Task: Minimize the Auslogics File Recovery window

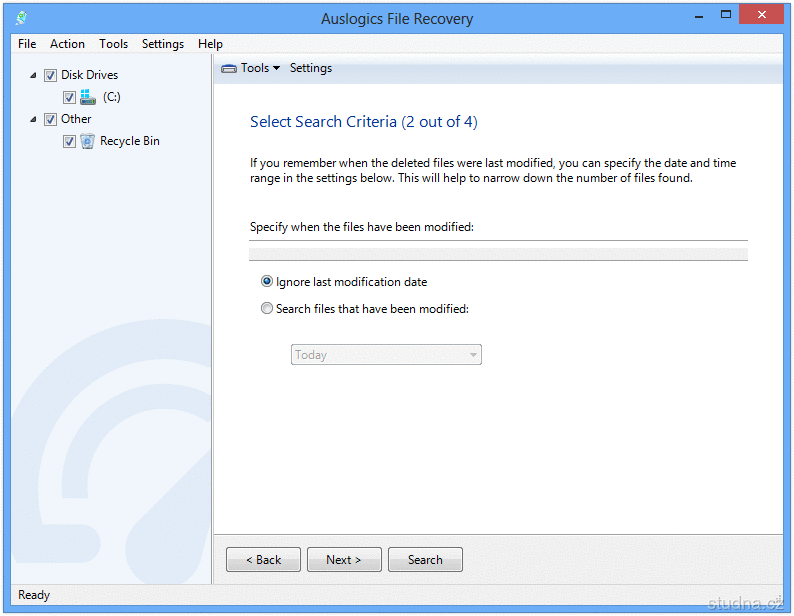Action: [699, 16]
